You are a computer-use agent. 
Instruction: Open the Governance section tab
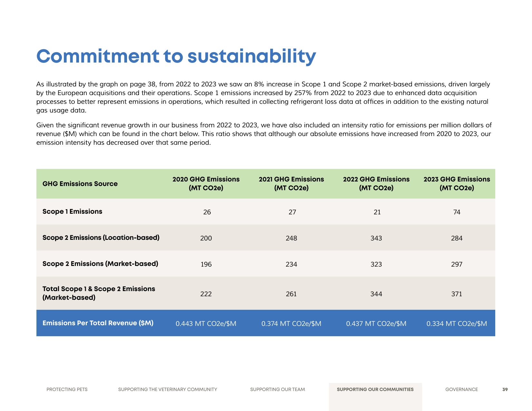462,389
